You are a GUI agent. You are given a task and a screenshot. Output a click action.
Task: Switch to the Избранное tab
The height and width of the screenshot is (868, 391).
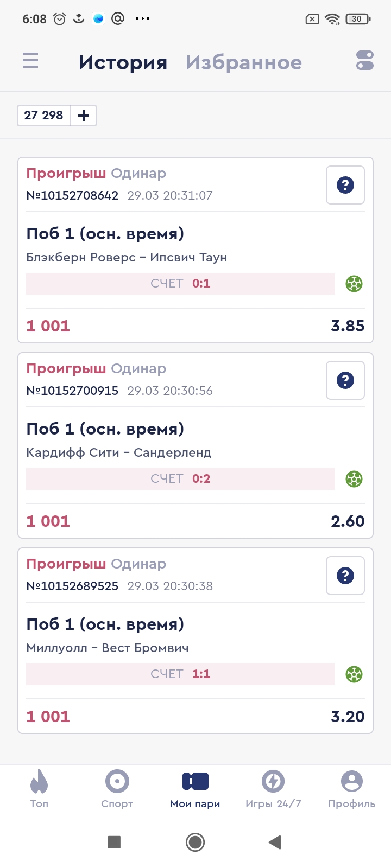tap(243, 63)
